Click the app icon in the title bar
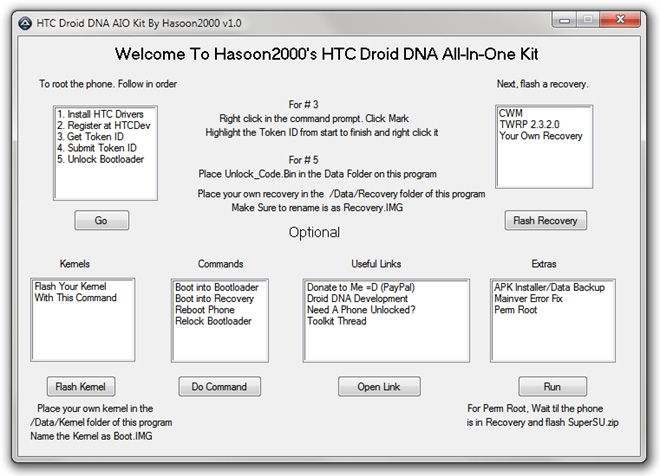 (x=25, y=23)
